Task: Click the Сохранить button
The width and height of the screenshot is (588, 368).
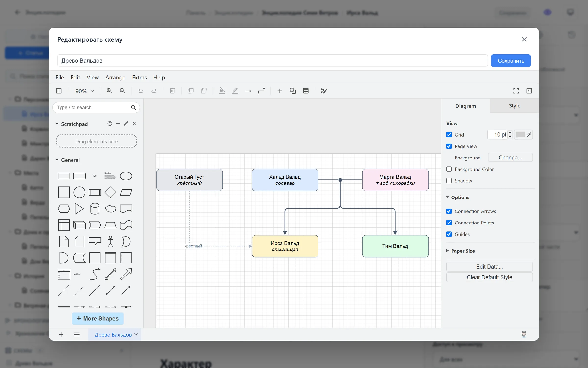Action: point(511,61)
